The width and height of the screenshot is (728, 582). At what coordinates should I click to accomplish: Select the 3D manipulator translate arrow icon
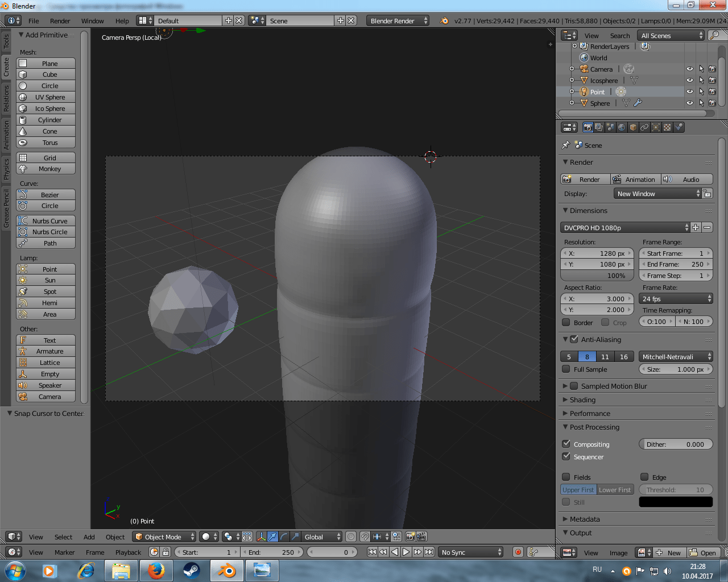click(x=272, y=536)
